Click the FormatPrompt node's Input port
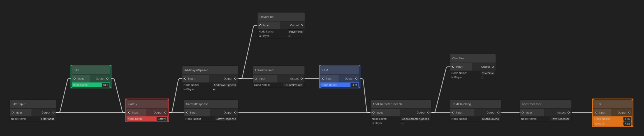Viewport: 644px width, 136px height. click(x=256, y=79)
